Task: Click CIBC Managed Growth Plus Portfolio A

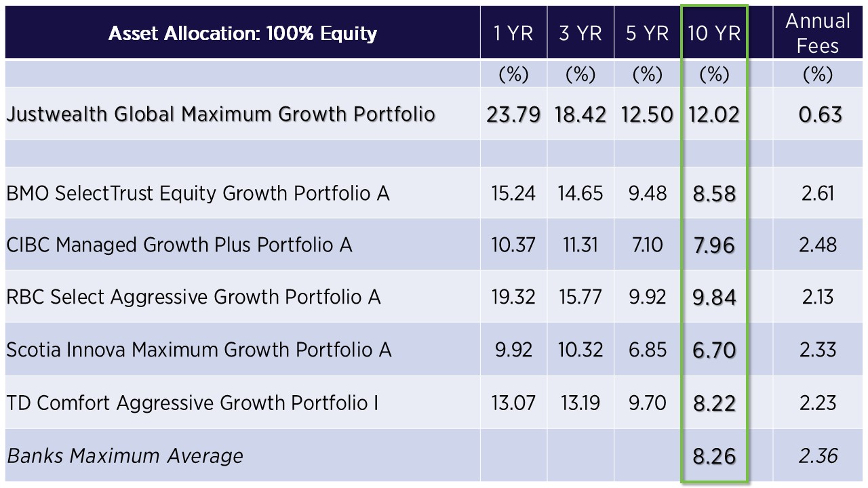Action: (x=179, y=245)
